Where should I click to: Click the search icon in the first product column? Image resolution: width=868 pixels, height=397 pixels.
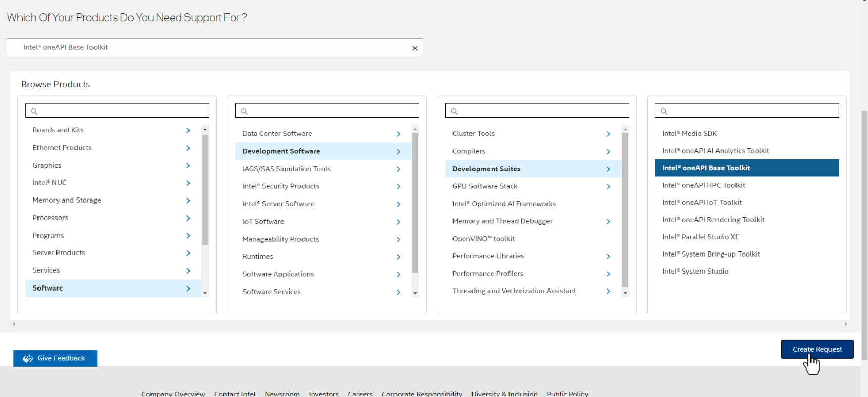click(34, 111)
